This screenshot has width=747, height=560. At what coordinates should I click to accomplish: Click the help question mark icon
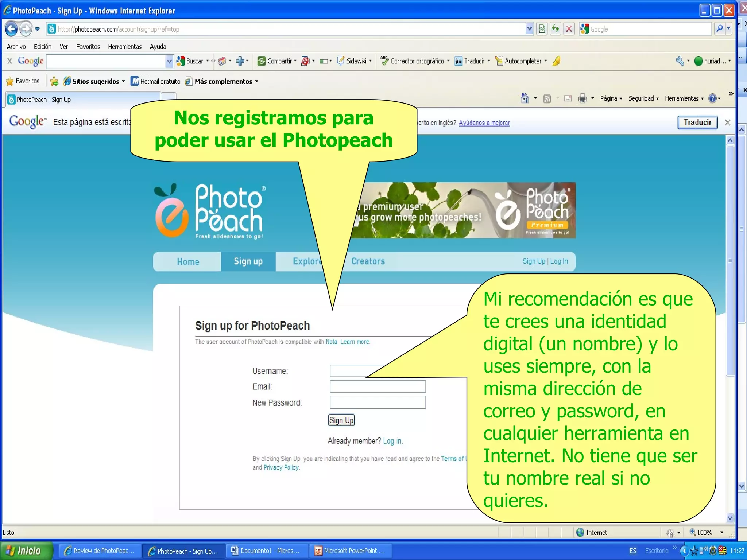[712, 98]
